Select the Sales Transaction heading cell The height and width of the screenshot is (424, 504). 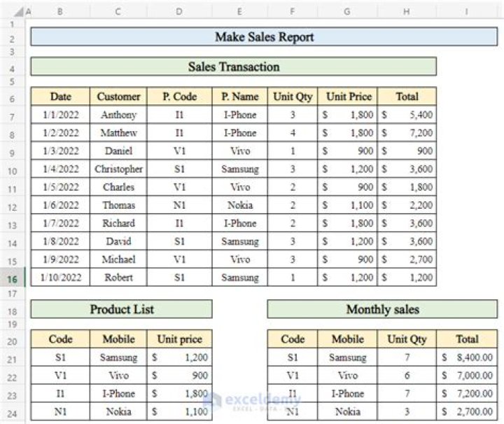click(x=233, y=67)
